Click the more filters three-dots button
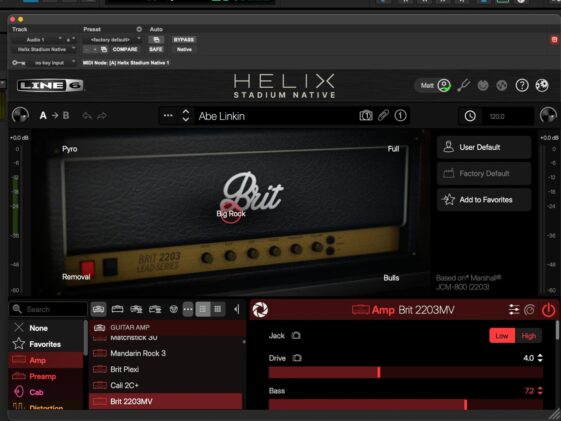This screenshot has width=561, height=421. coord(188,309)
